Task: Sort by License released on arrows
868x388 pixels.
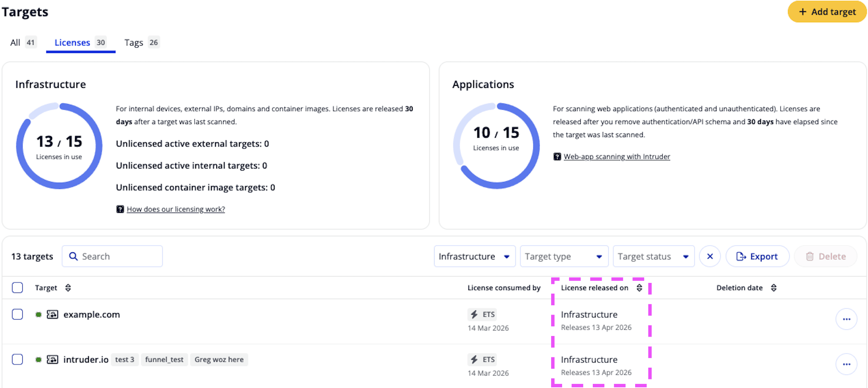Action: 639,288
